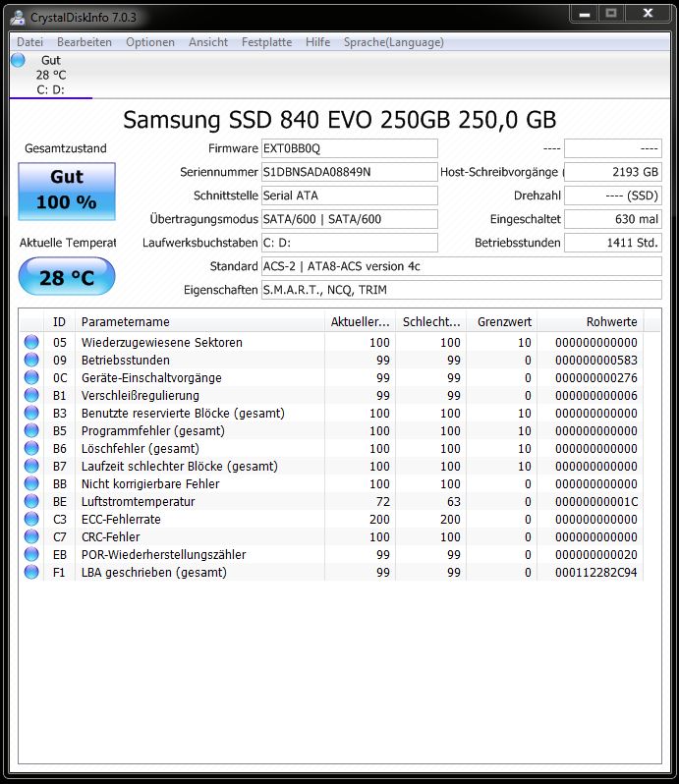Viewport: 679px width, 784px height.
Task: Click the Aktueller... column header
Action: (x=360, y=322)
